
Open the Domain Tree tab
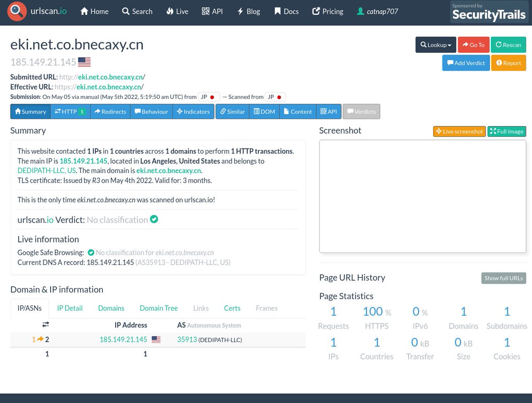pyautogui.click(x=159, y=308)
